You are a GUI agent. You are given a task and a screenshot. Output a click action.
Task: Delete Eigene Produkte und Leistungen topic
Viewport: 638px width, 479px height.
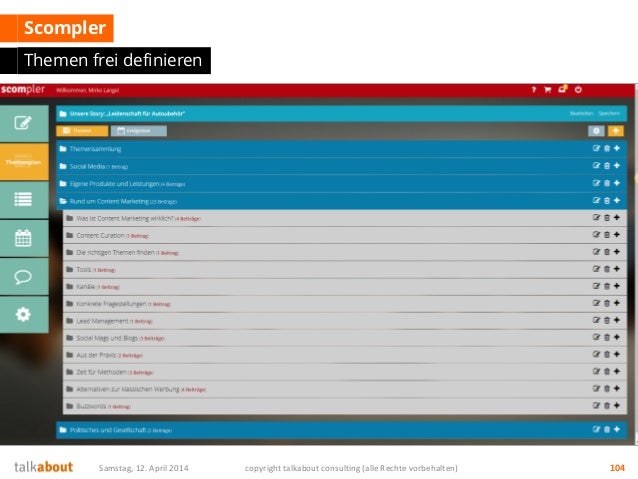click(x=607, y=183)
